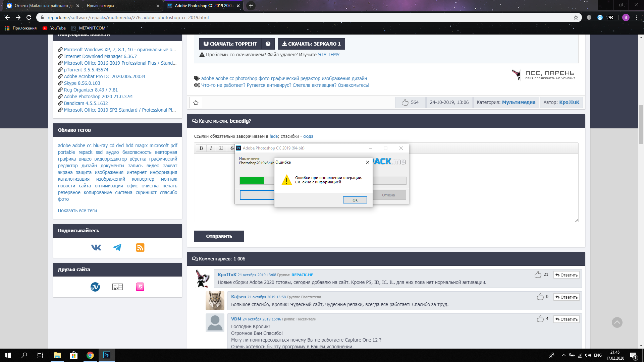
Task: Click OK in the Ошибка error dialog
Action: pyautogui.click(x=355, y=200)
